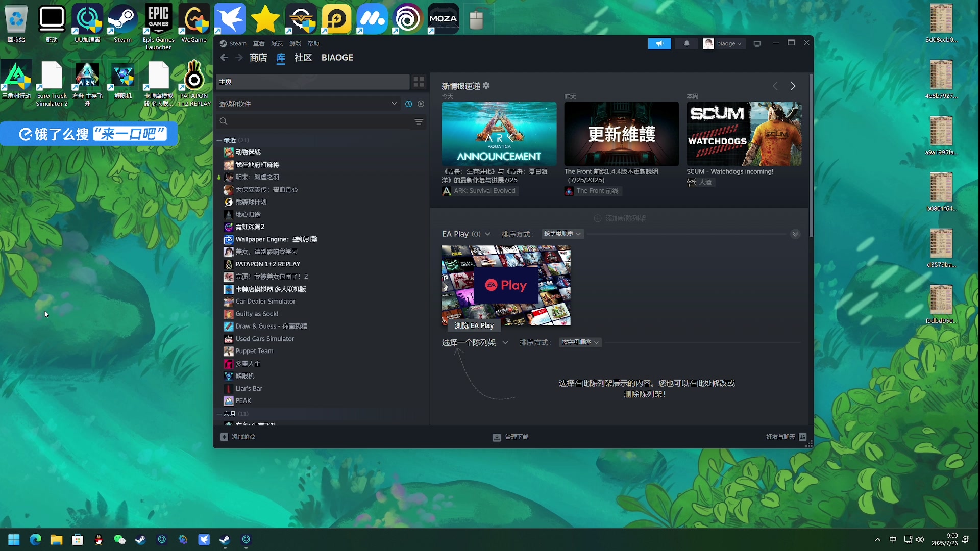Switch library to grid collections view

coord(419,82)
